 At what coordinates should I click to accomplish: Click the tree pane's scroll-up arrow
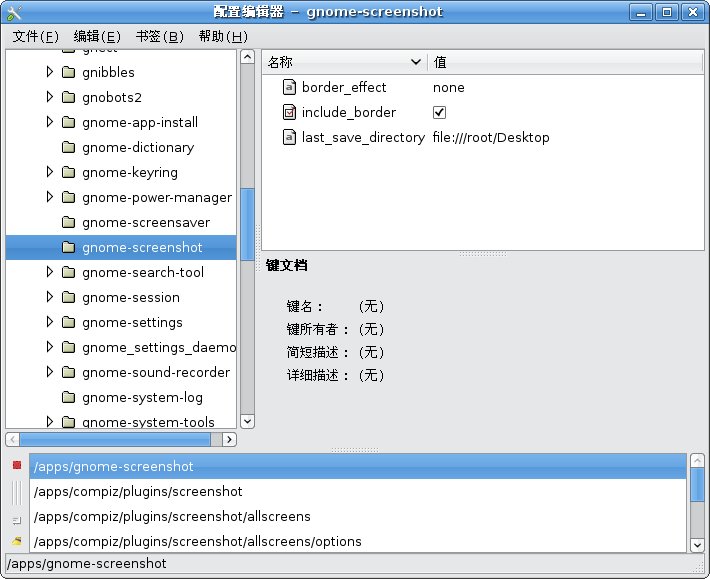point(247,57)
